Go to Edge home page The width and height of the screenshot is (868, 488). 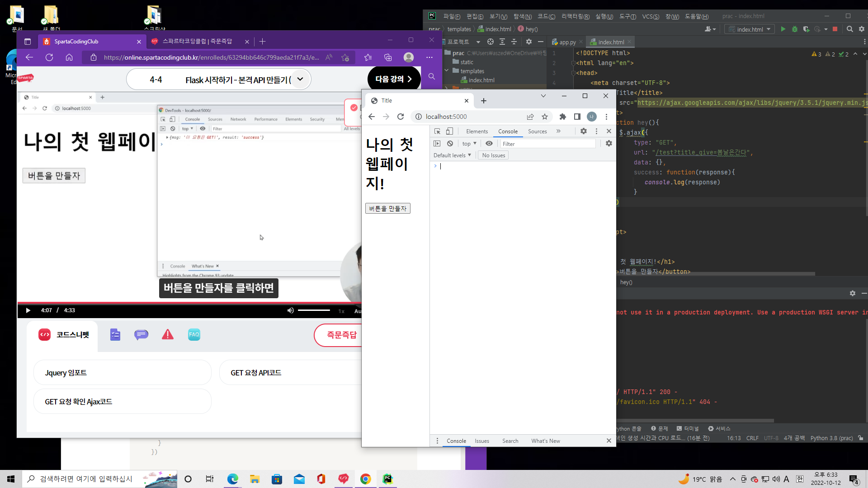[69, 57]
